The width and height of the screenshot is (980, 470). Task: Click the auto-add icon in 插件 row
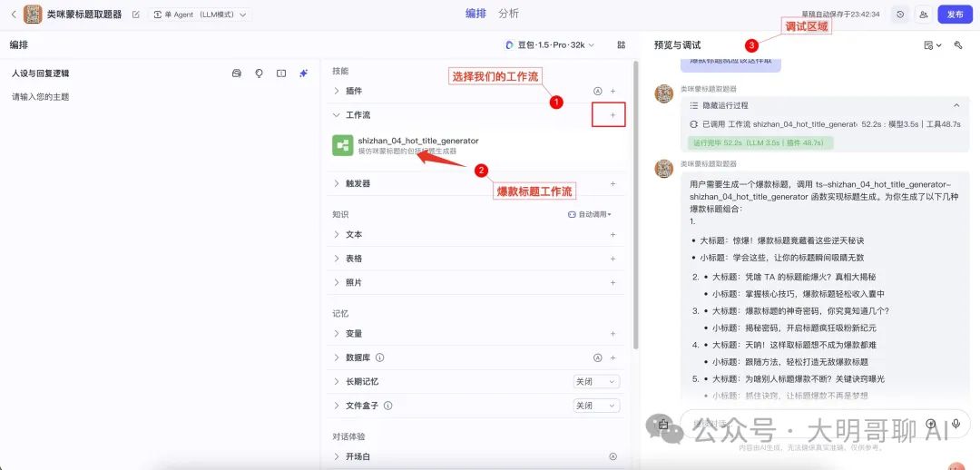tap(597, 92)
